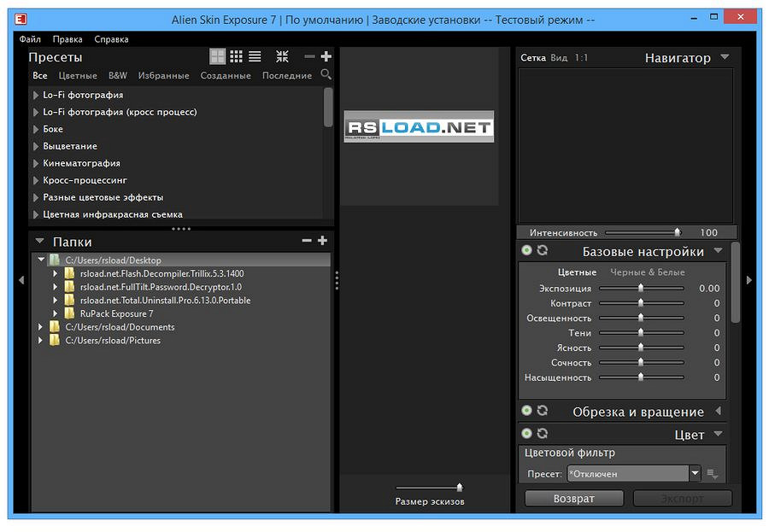Remove folder using Папки minus icon
The width and height of the screenshot is (769, 532).
pyautogui.click(x=307, y=241)
